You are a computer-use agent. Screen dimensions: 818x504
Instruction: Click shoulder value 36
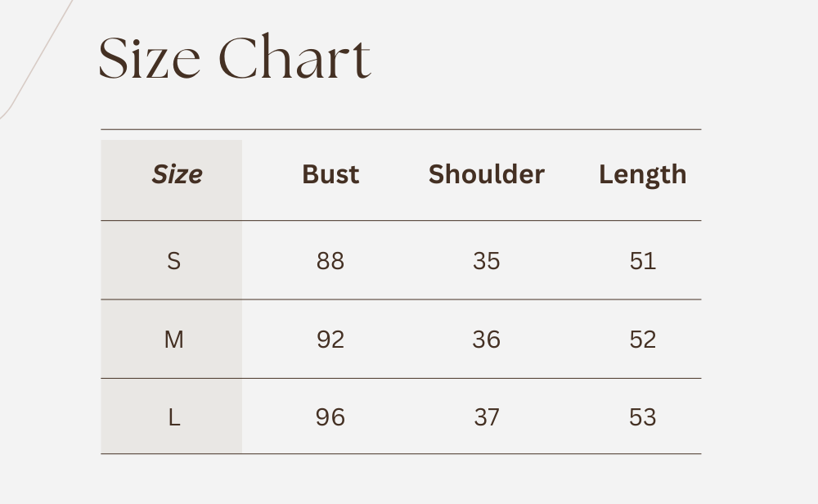click(486, 340)
